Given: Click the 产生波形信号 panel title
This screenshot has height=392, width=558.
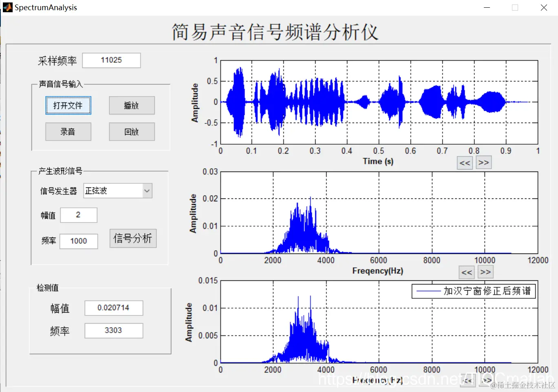Looking at the screenshot, I should pyautogui.click(x=60, y=171).
